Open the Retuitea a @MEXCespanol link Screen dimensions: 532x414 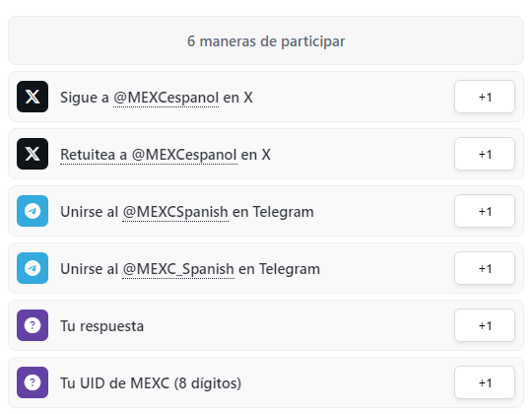pos(149,155)
